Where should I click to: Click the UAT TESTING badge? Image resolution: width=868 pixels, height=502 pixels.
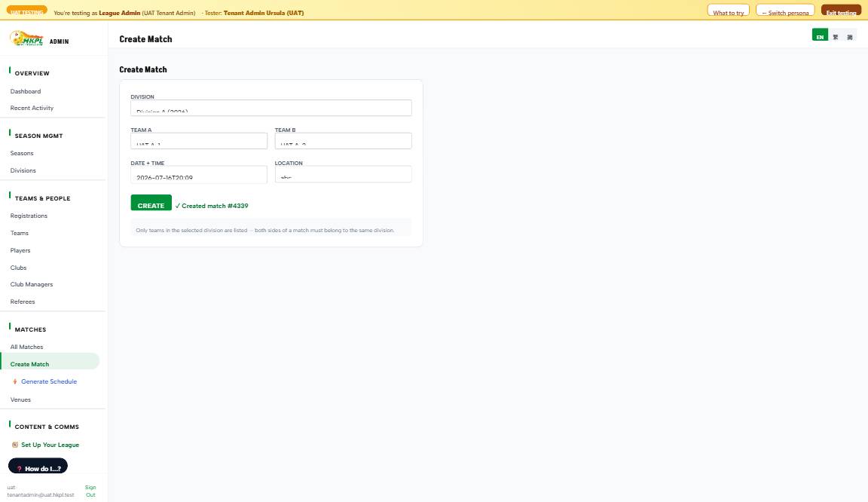(x=26, y=11)
